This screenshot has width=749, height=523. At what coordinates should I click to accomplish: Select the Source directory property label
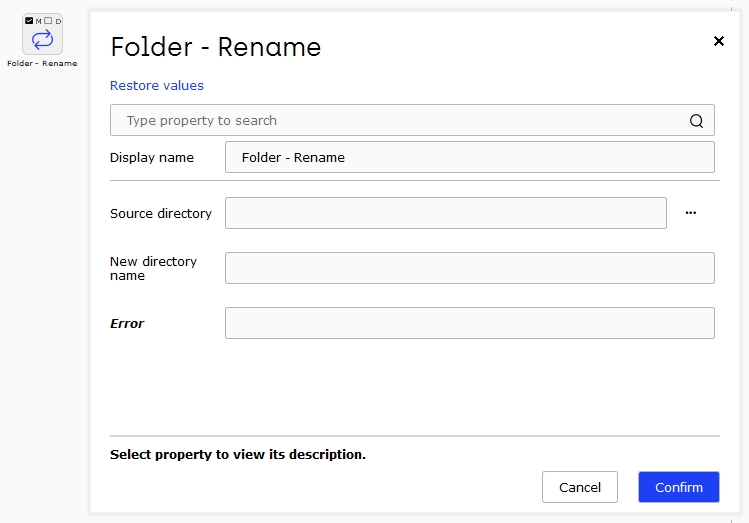[161, 213]
